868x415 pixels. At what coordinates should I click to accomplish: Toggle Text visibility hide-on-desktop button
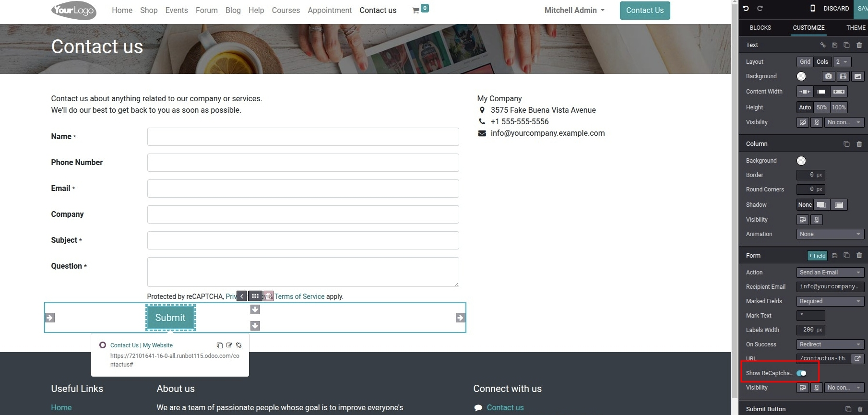click(x=803, y=122)
